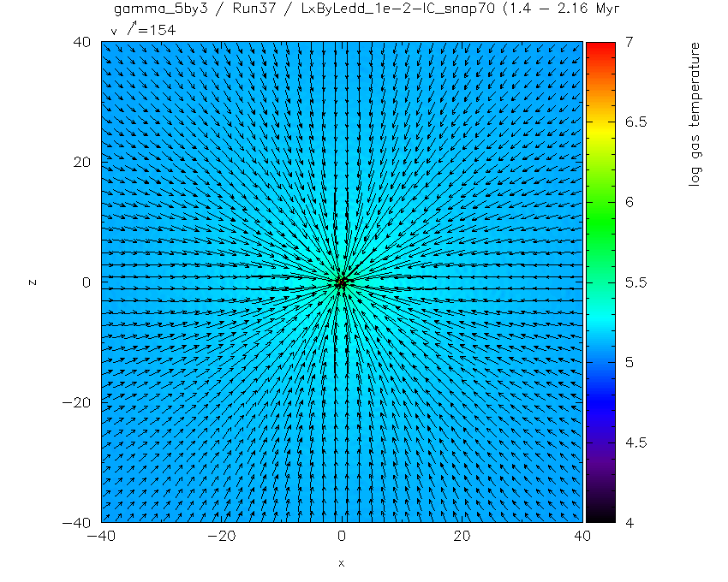The image size is (728, 582).
Task: Click the x-axis tick label 0
Action: tap(342, 536)
